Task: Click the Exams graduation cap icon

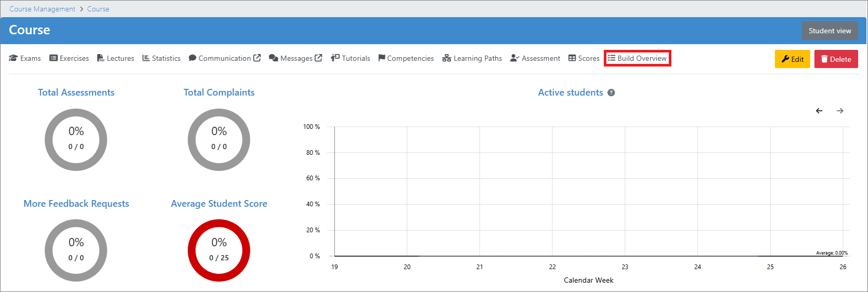Action: (14, 58)
